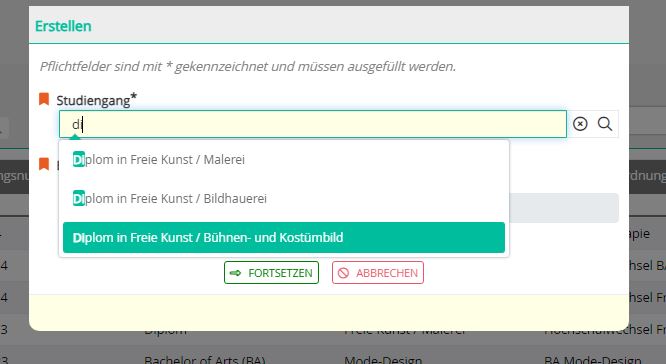Click the magnifier search icon beside Studiengang
666x364 pixels.
[605, 124]
